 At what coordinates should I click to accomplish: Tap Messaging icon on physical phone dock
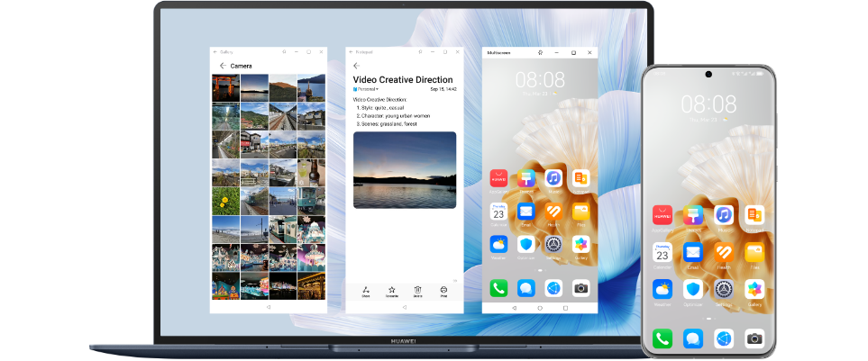click(x=693, y=338)
